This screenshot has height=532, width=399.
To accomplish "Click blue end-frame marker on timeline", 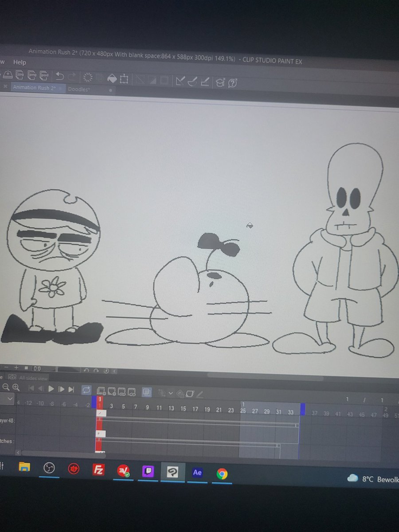I will [x=303, y=409].
